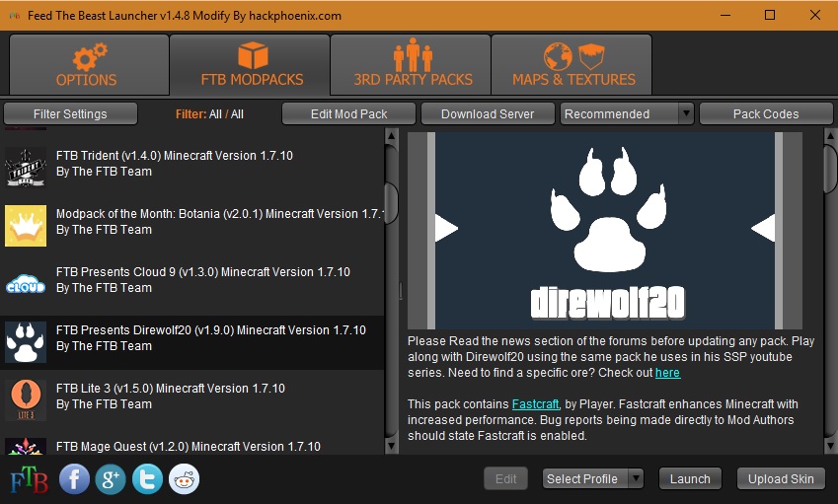Viewport: 838px width, 504px height.
Task: Click Edit Mod Pack button
Action: pyautogui.click(x=348, y=113)
